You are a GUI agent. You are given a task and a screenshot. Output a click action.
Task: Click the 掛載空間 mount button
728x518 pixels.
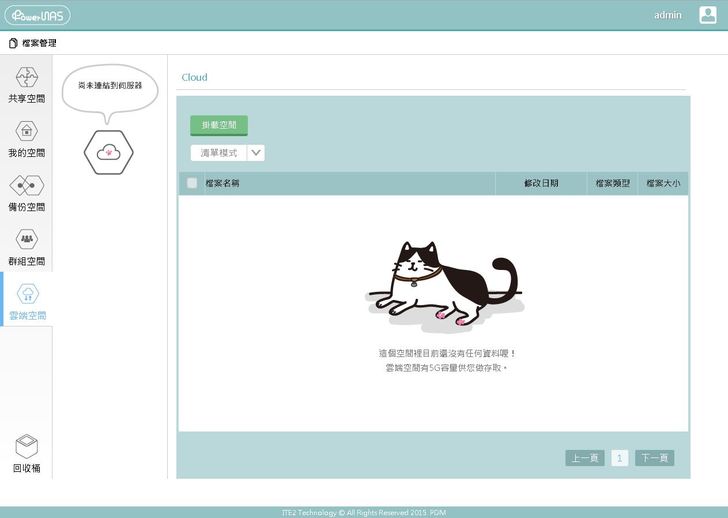click(219, 125)
